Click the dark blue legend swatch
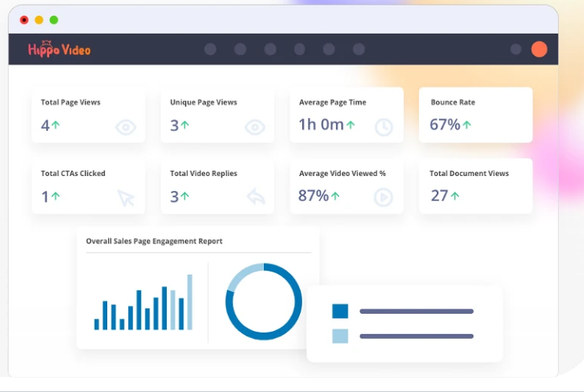The width and height of the screenshot is (584, 392). pos(340,311)
